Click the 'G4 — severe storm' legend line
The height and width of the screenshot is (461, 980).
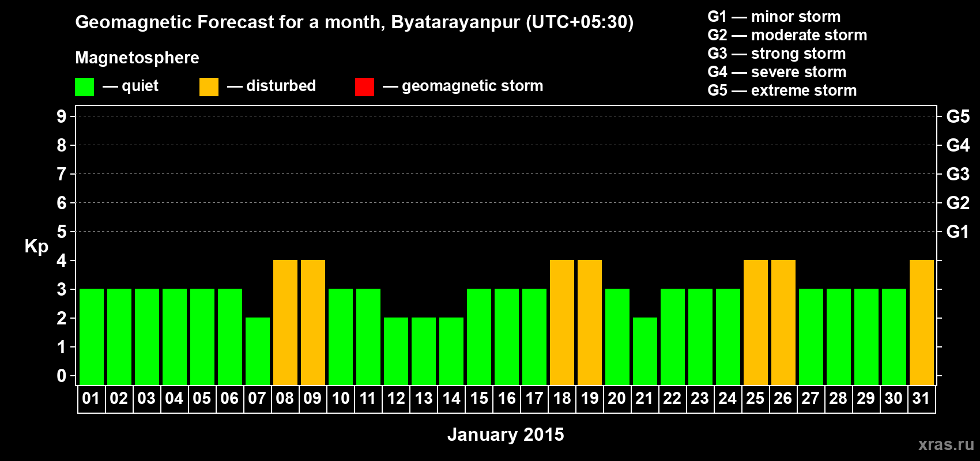click(777, 72)
